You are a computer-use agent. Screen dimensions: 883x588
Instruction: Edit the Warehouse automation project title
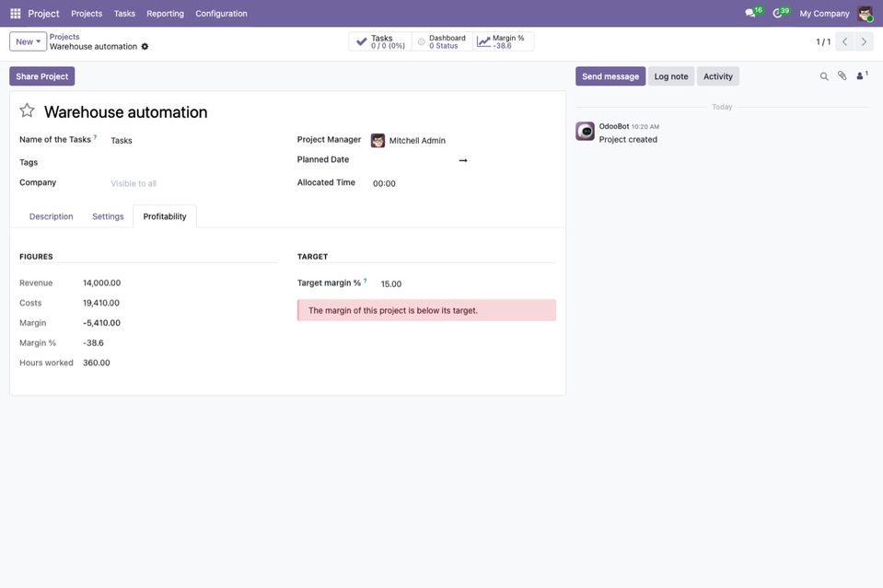[x=125, y=112]
